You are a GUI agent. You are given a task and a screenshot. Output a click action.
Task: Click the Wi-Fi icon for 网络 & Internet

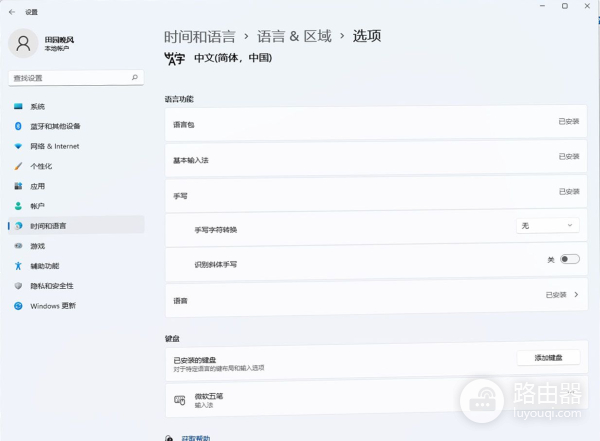pyautogui.click(x=18, y=146)
